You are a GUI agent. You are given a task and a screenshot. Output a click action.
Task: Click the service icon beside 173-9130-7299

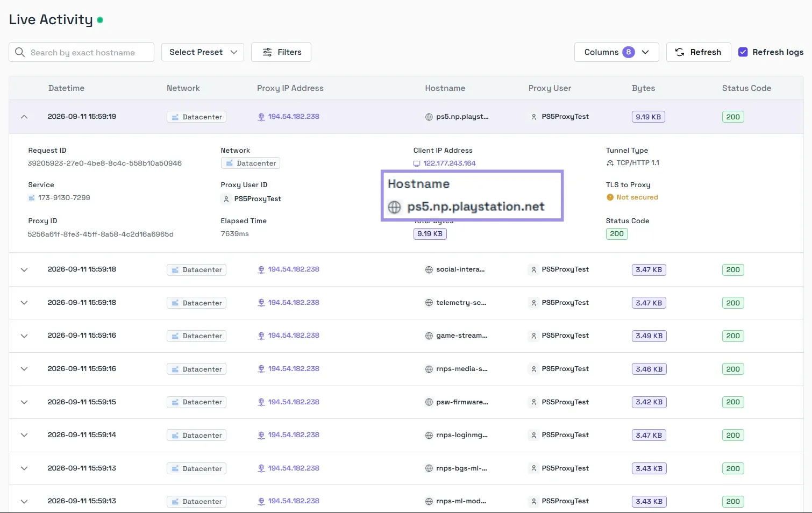coord(31,198)
